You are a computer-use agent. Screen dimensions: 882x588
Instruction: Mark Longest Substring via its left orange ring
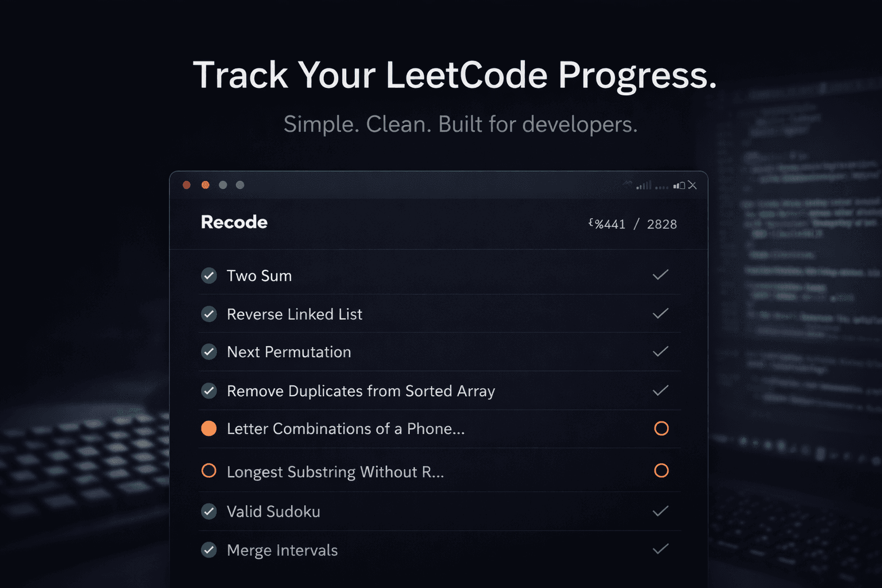209,471
